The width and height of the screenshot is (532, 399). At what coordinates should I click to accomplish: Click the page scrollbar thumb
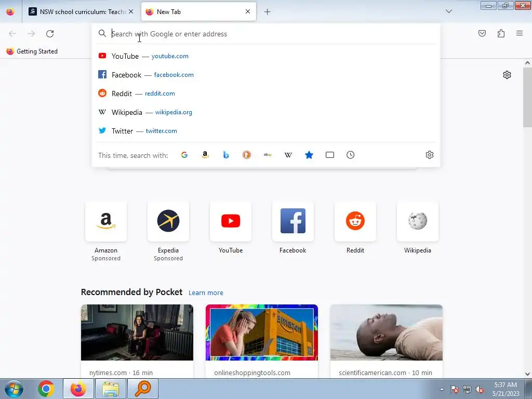(527, 97)
